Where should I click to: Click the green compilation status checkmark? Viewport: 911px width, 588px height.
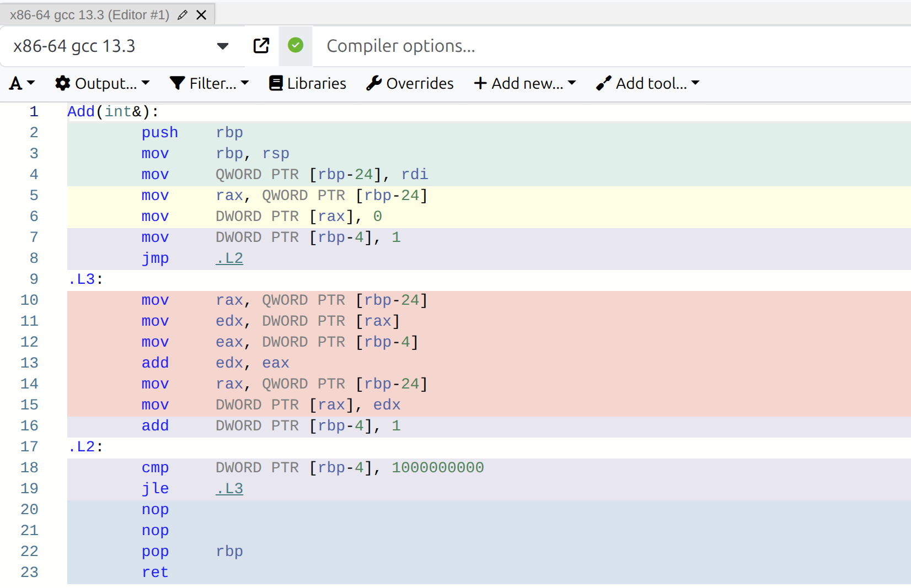[296, 46]
